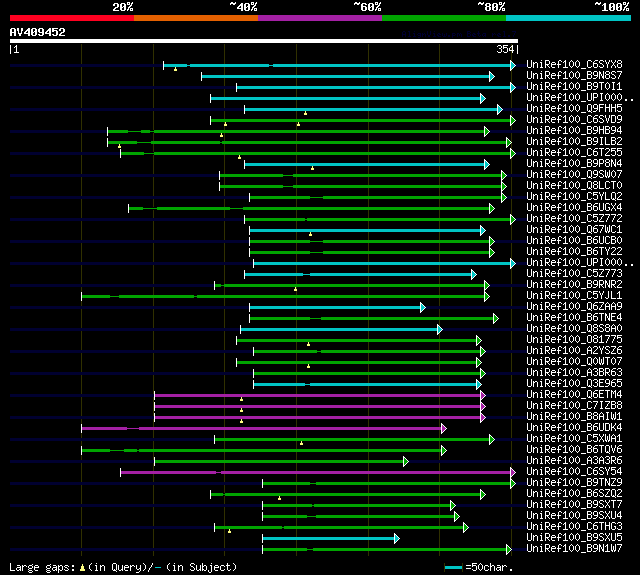Viewport: 640px width, 575px height.
Task: Click the UniRef100_B9ILB2 hit name
Action: click(574, 142)
